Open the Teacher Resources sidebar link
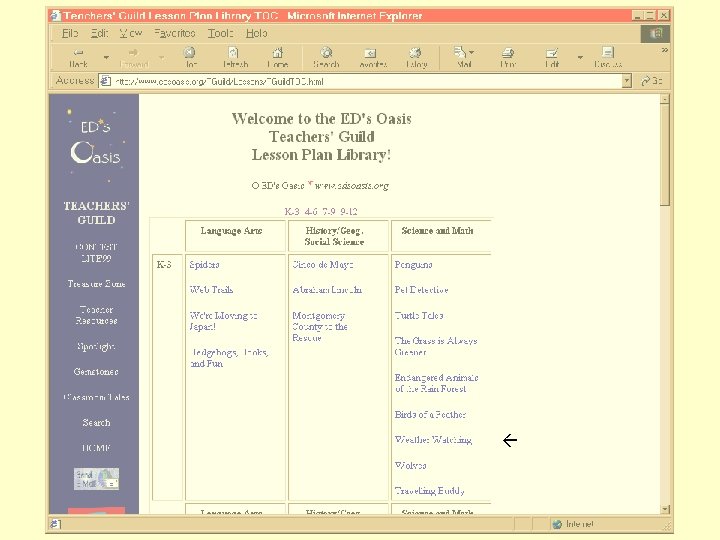Screen dimensions: 720x540 [x=96, y=315]
